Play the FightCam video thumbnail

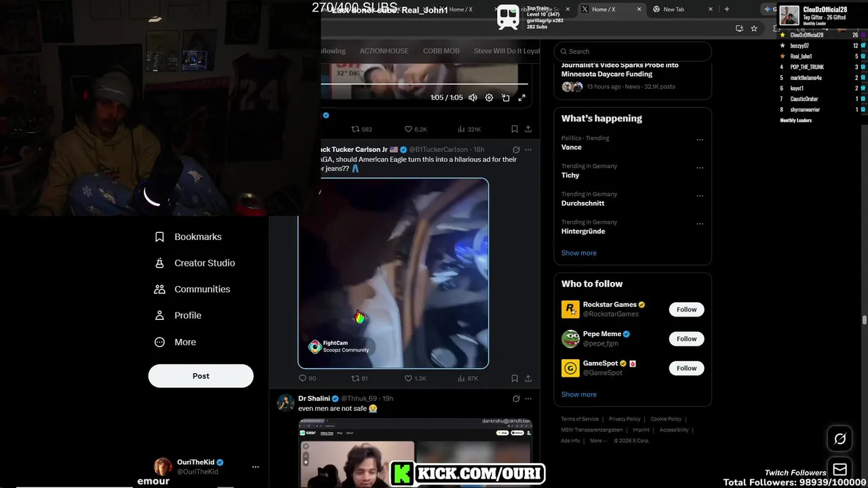393,273
